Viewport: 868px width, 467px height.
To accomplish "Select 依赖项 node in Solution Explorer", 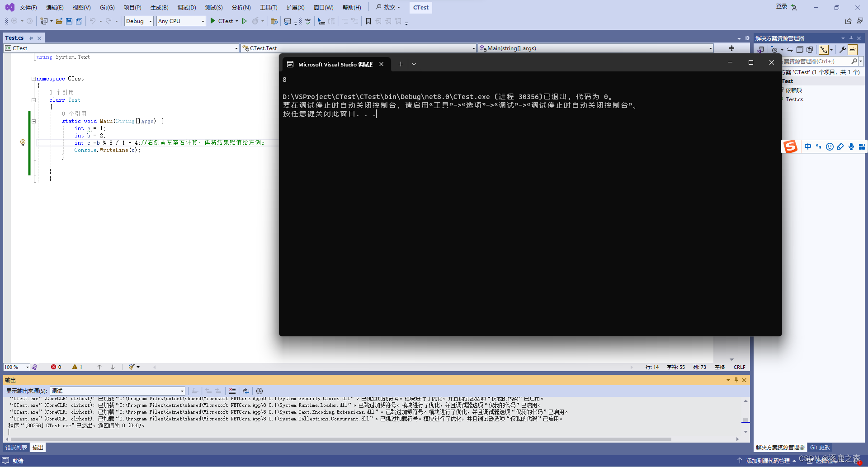I will pyautogui.click(x=794, y=90).
